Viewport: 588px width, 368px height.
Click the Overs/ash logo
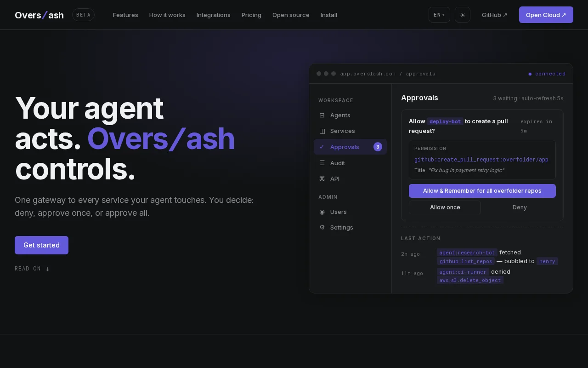pos(39,15)
